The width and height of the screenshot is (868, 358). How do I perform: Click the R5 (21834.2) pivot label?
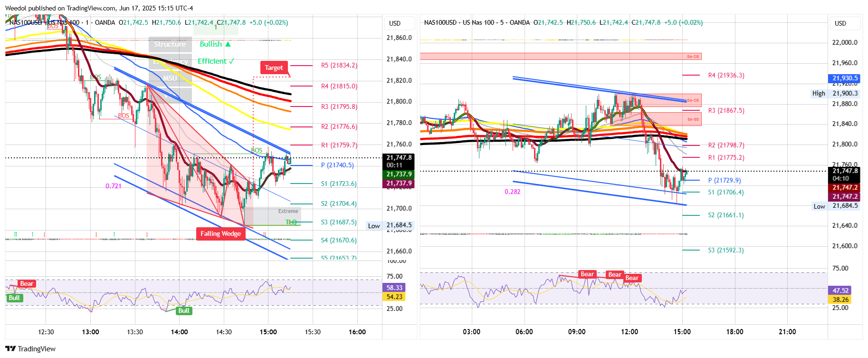(339, 66)
